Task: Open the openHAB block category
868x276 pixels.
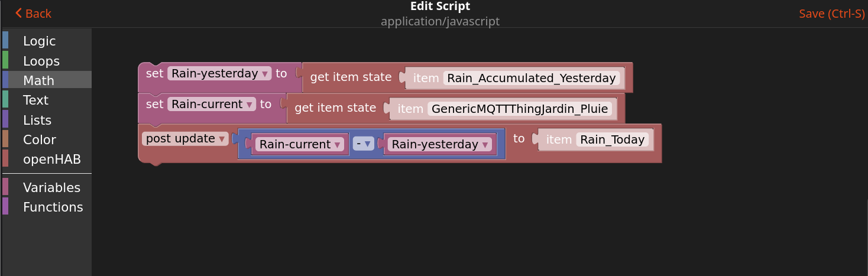Action: [x=51, y=159]
